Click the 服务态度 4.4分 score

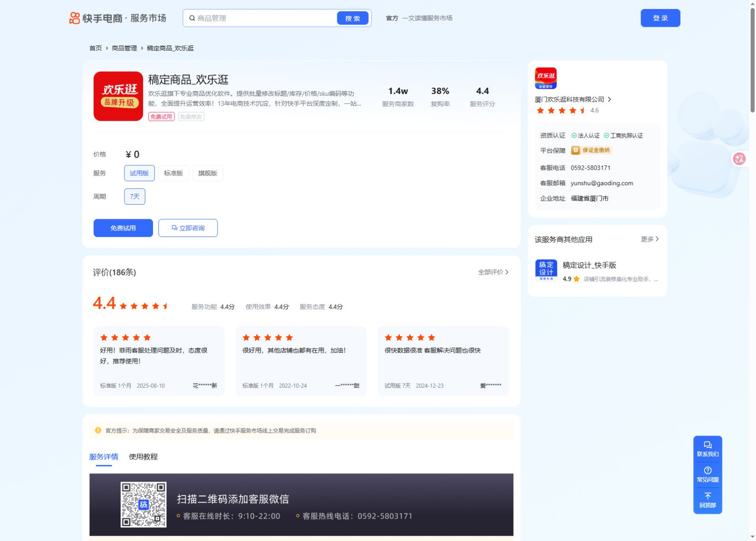[x=321, y=307]
